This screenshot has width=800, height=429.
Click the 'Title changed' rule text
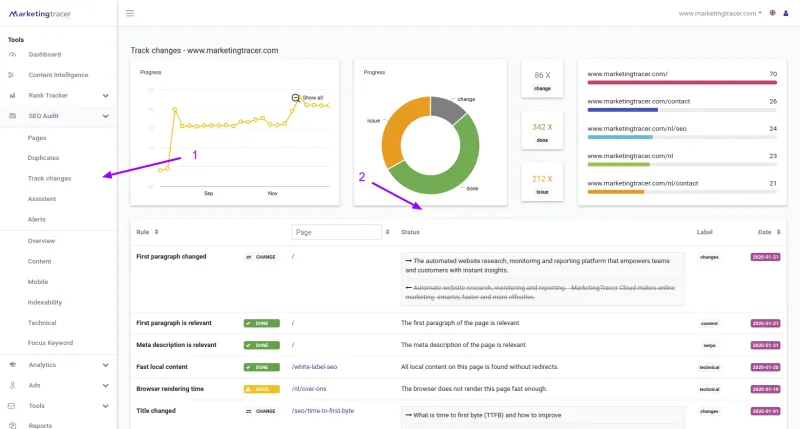click(x=156, y=411)
